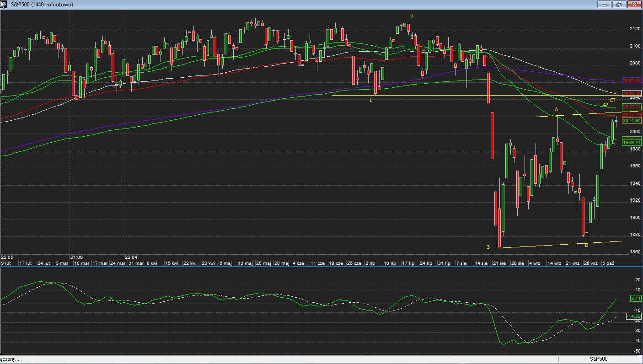
Task: Click the S&P500 status bar label
Action: [x=598, y=359]
